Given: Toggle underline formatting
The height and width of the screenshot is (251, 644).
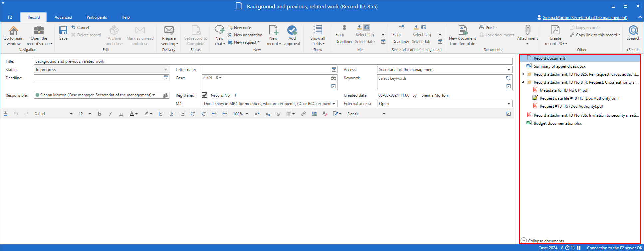Looking at the screenshot, I should (x=121, y=114).
